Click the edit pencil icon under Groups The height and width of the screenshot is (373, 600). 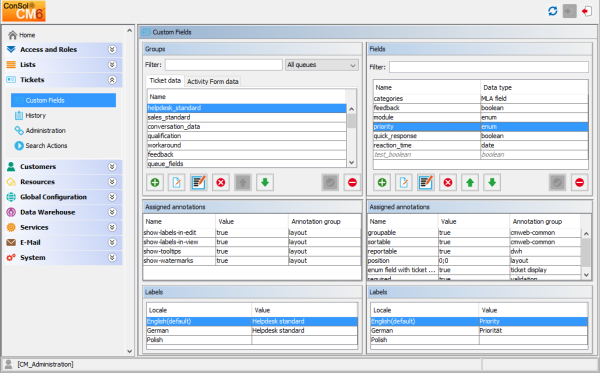click(199, 182)
